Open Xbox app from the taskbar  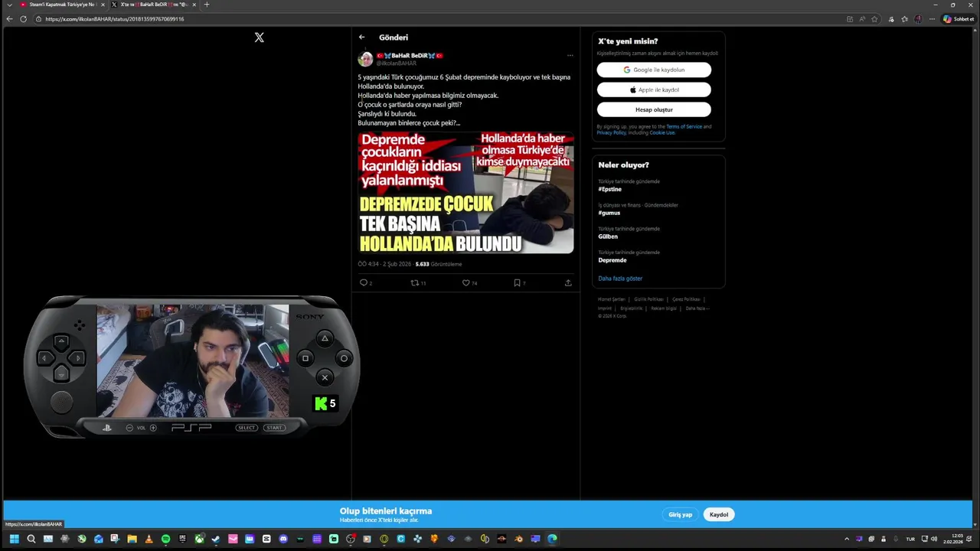199,539
